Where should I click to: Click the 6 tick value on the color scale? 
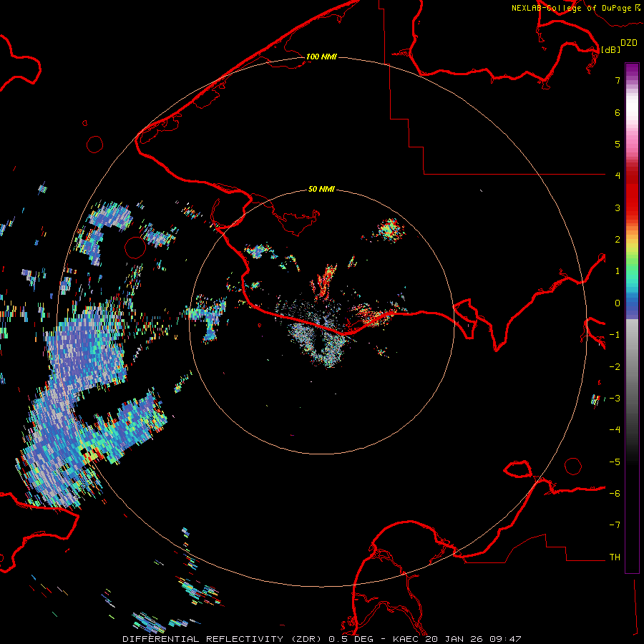click(618, 112)
